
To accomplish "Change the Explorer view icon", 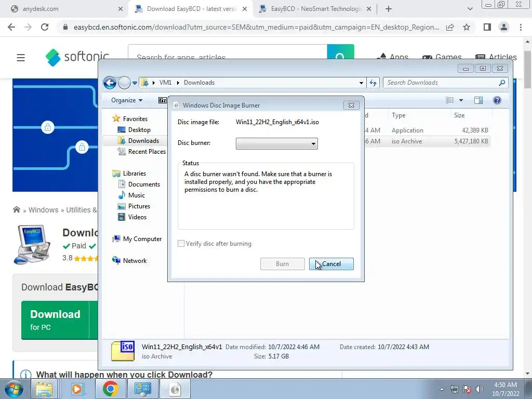I will pos(449,100).
